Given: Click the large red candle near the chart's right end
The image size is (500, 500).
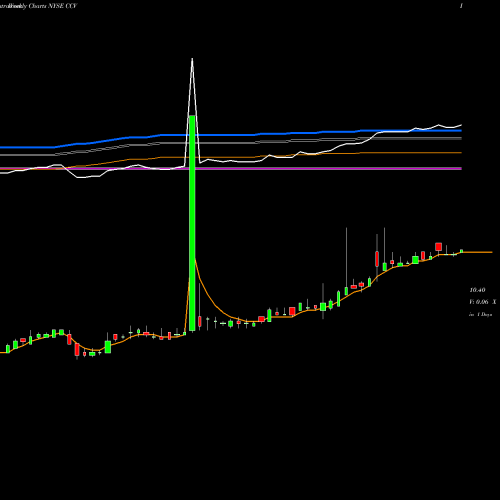Looking at the screenshot, I should [438, 247].
